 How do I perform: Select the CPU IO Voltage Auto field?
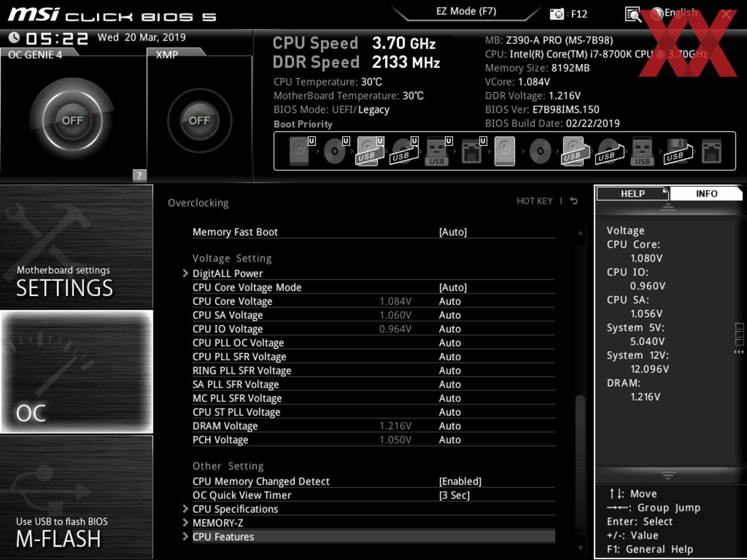coord(450,328)
